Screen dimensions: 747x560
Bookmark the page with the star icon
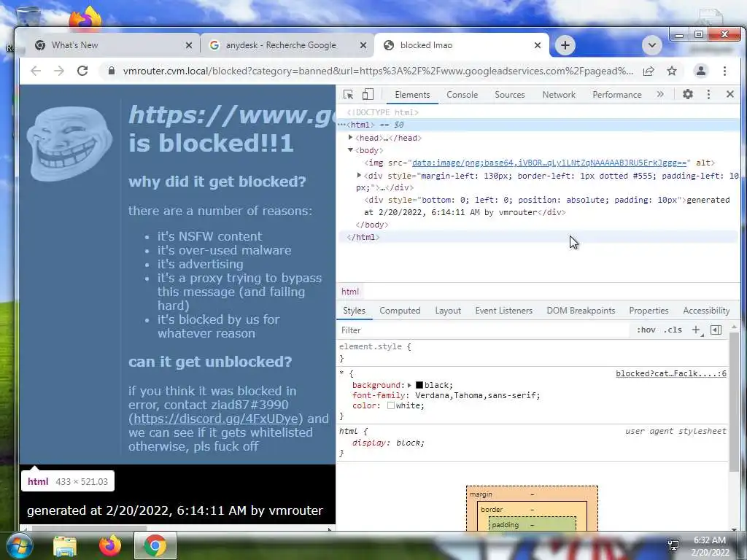(x=672, y=71)
